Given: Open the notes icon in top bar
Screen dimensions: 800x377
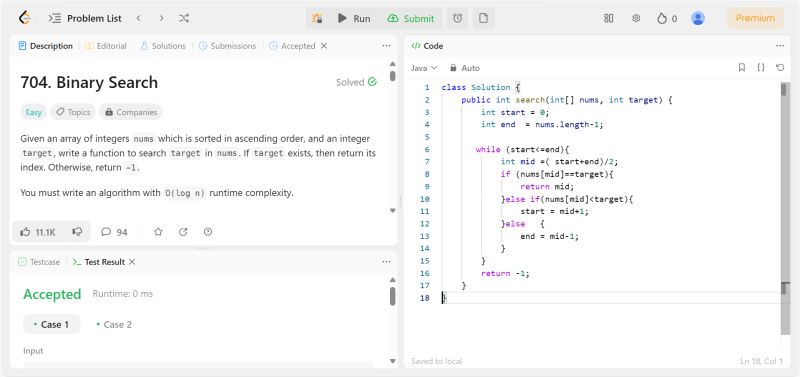Looking at the screenshot, I should click(x=483, y=18).
